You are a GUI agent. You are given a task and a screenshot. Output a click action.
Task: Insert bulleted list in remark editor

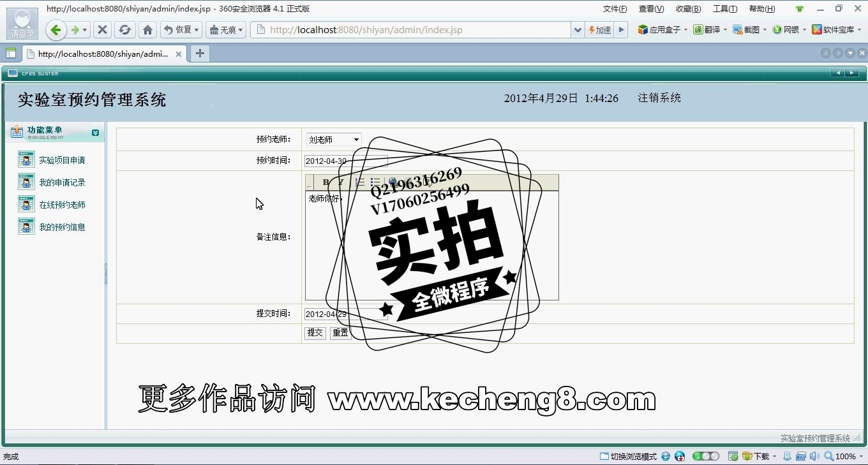(375, 182)
